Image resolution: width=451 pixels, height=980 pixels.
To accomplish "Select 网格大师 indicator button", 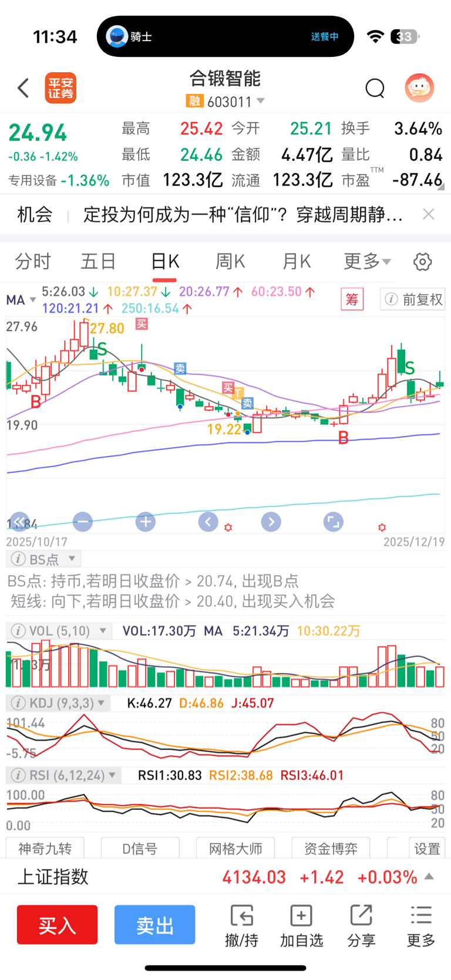I will tap(235, 849).
